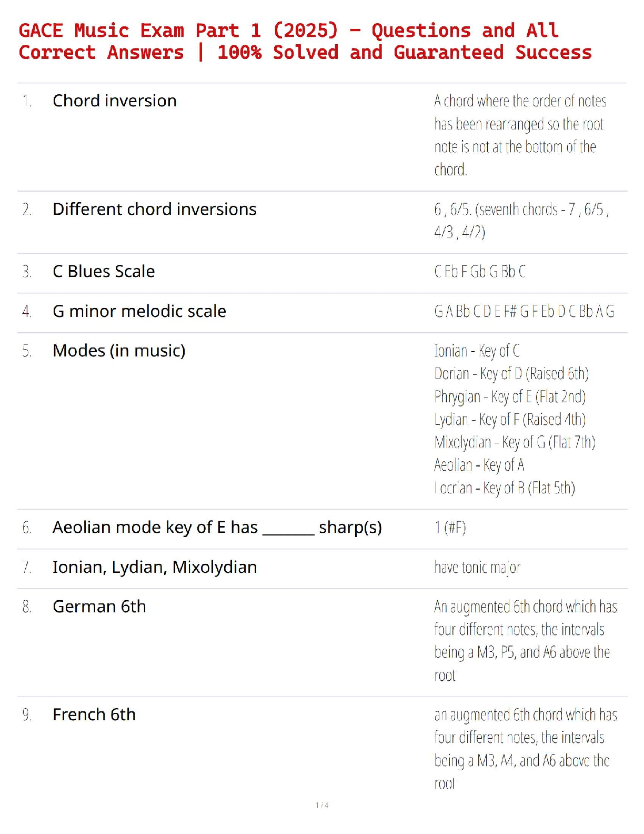The width and height of the screenshot is (644, 834).
Task: Click the German 6th definition text
Action: [525, 641]
